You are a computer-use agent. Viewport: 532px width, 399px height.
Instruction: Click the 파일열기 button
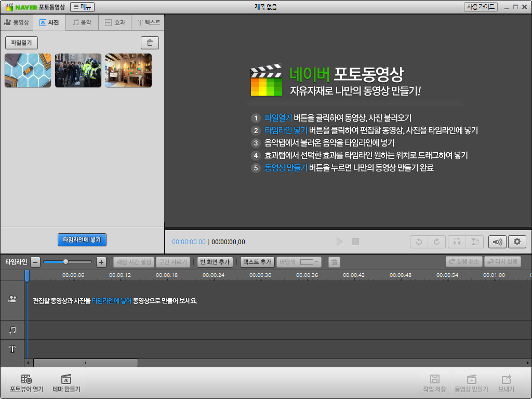[x=21, y=43]
